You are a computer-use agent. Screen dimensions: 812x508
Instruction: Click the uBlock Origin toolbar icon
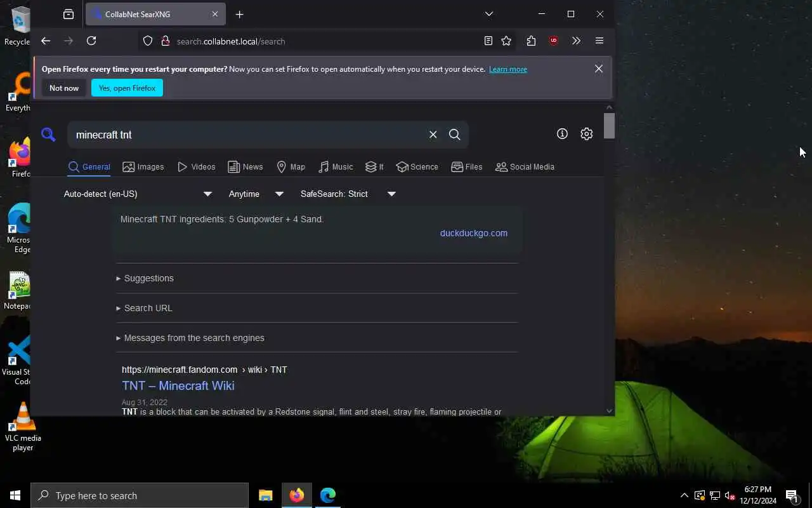coord(554,41)
